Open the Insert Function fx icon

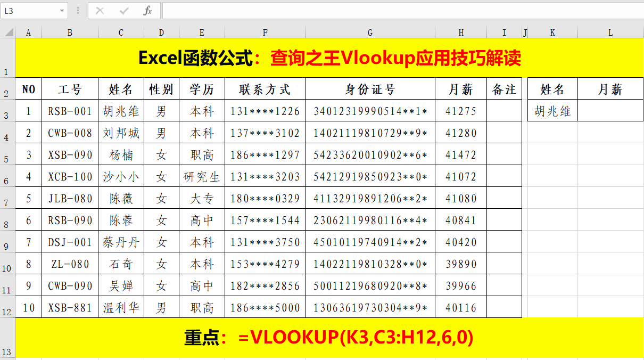[x=148, y=11]
